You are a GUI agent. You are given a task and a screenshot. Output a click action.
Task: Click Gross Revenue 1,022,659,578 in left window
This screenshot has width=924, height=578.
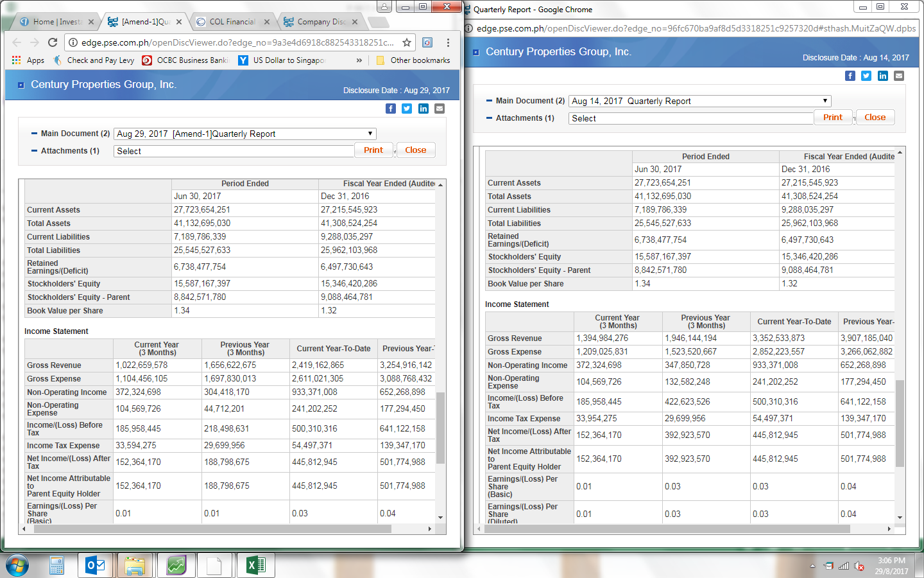[x=141, y=365]
